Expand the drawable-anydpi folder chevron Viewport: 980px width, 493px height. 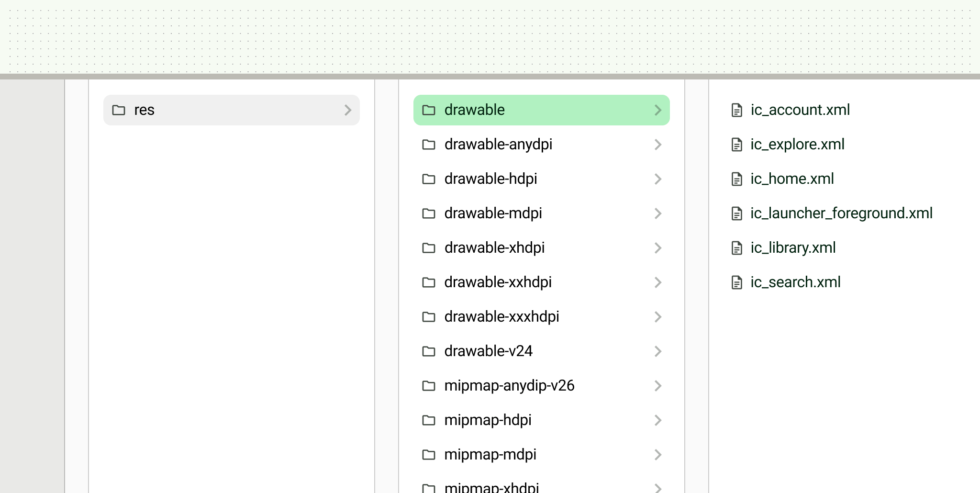659,145
